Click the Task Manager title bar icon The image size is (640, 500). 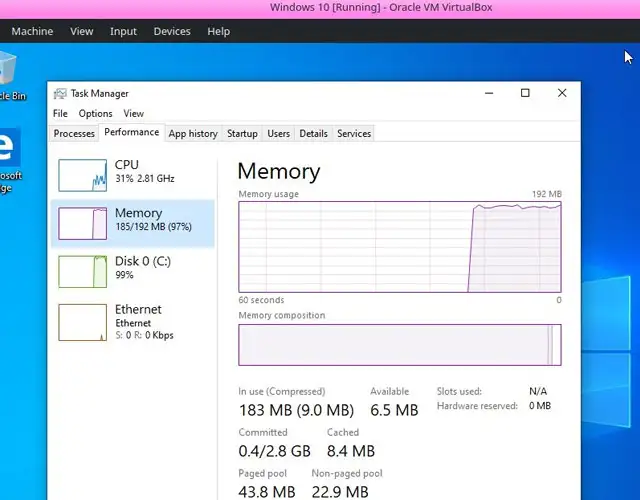point(60,93)
